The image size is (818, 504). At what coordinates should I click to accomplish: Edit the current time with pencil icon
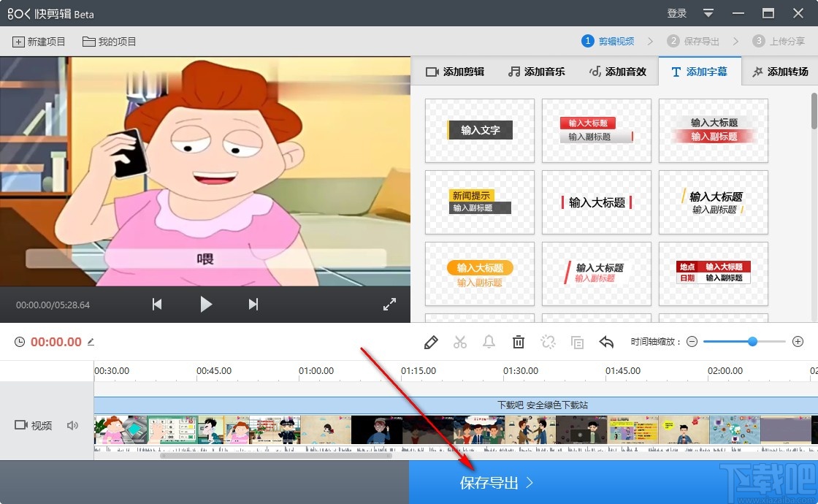coord(91,342)
